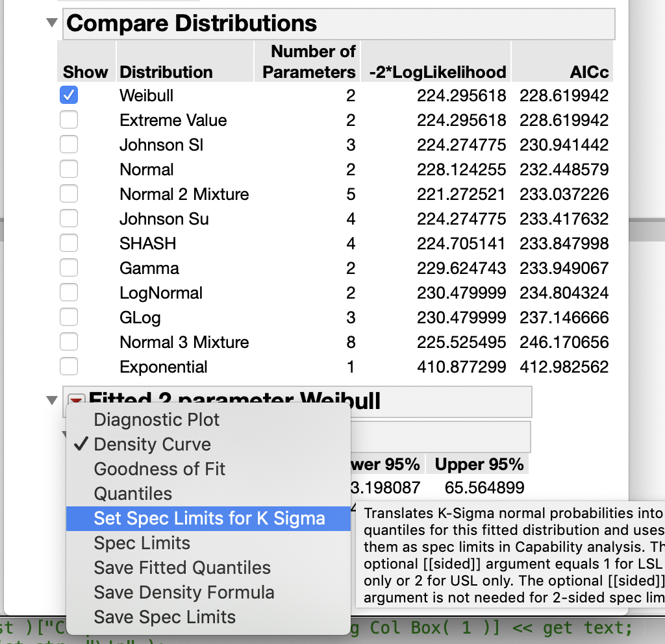665x644 pixels.
Task: Tick the LogNormal show checkbox
Action: (69, 293)
